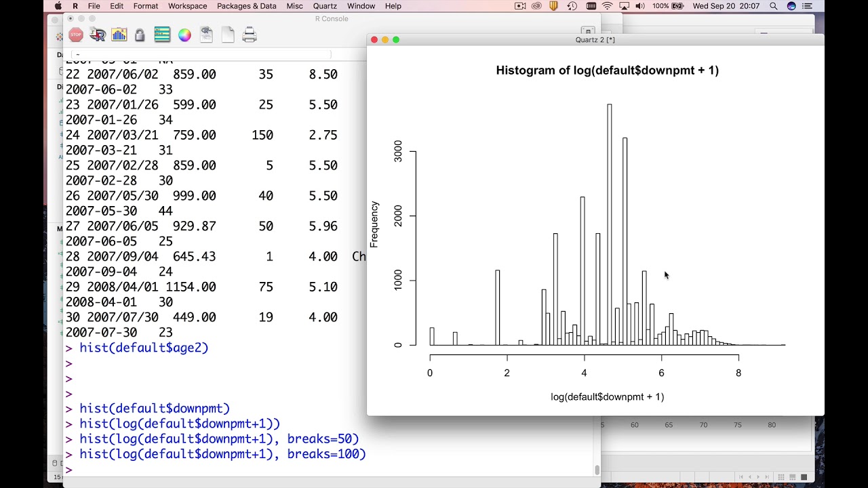The image size is (868, 488).
Task: Click the hist(default$age2) command line
Action: (144, 348)
